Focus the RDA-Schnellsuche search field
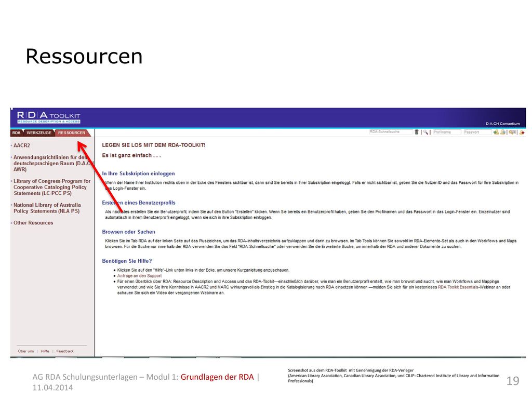532x399 pixels. click(x=391, y=132)
